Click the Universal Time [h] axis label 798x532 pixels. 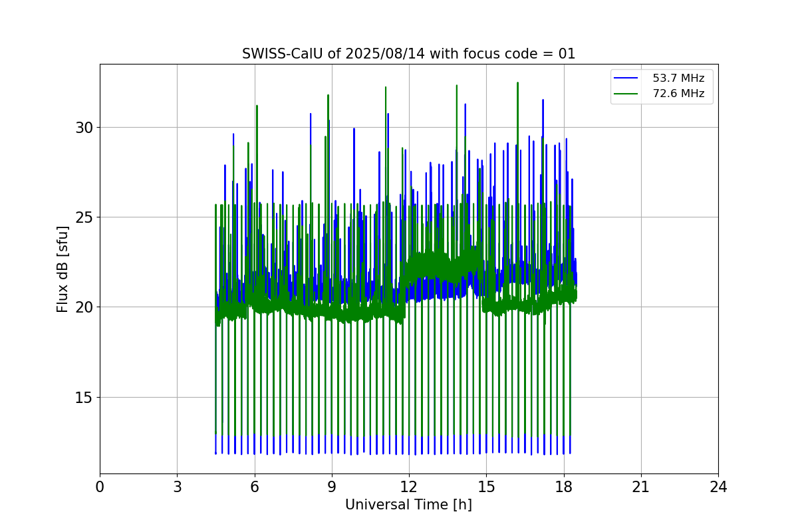(x=408, y=505)
